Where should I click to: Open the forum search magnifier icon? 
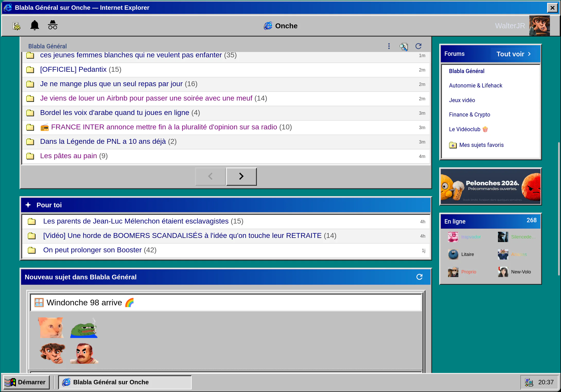pyautogui.click(x=404, y=46)
